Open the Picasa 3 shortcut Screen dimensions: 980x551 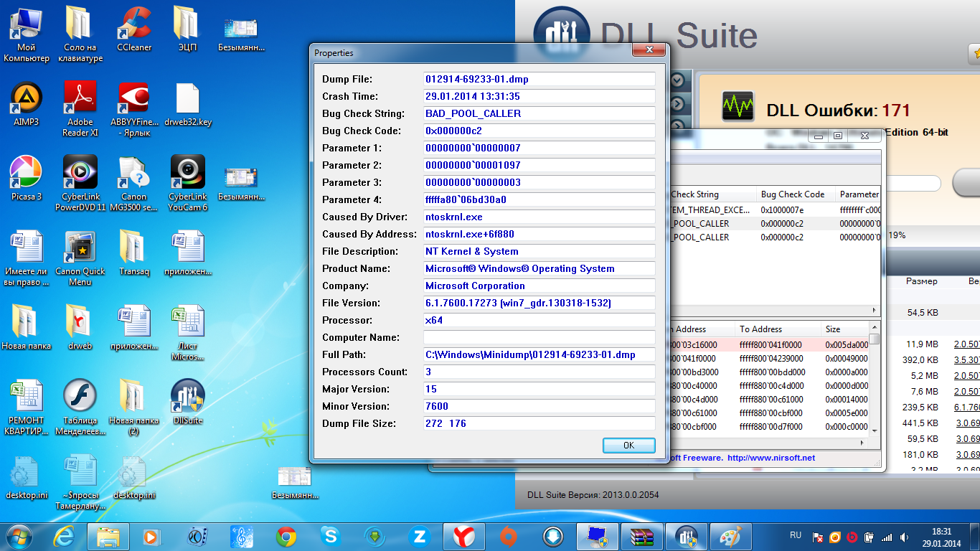26,179
